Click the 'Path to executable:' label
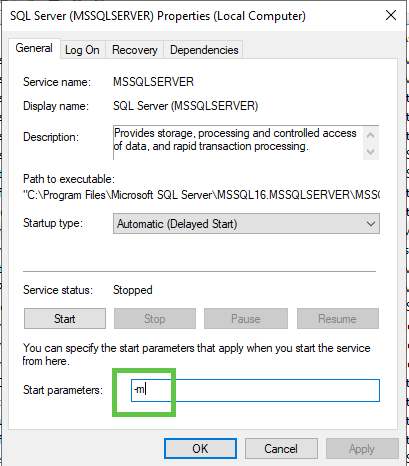409x466 pixels. pos(69,179)
